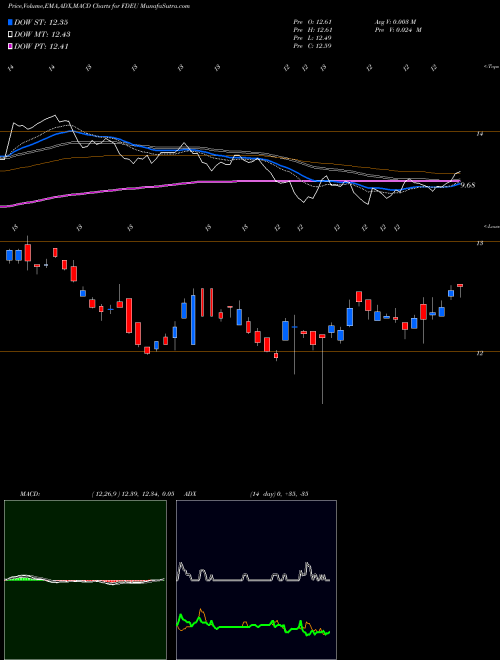500x660 pixels.
Task: Select the DOW ST: 12.35 label
Action: point(41,22)
